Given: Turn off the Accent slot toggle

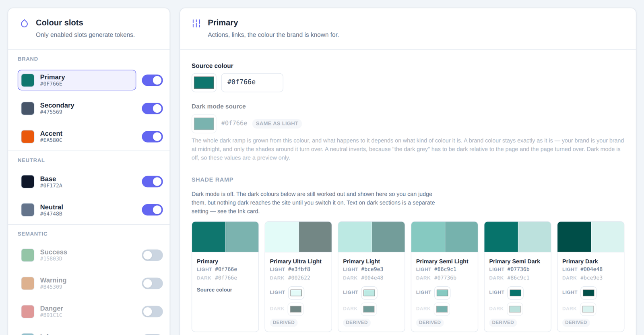Looking at the screenshot, I should click(x=152, y=136).
